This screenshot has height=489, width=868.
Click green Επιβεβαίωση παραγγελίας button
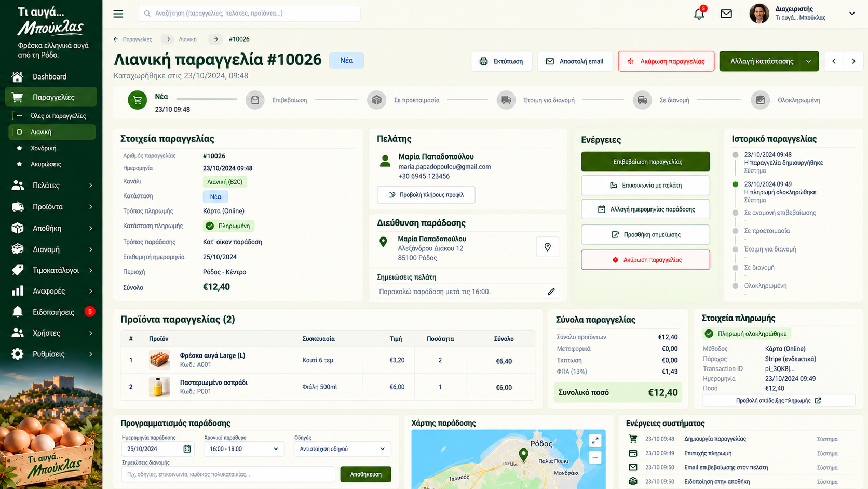[645, 162]
